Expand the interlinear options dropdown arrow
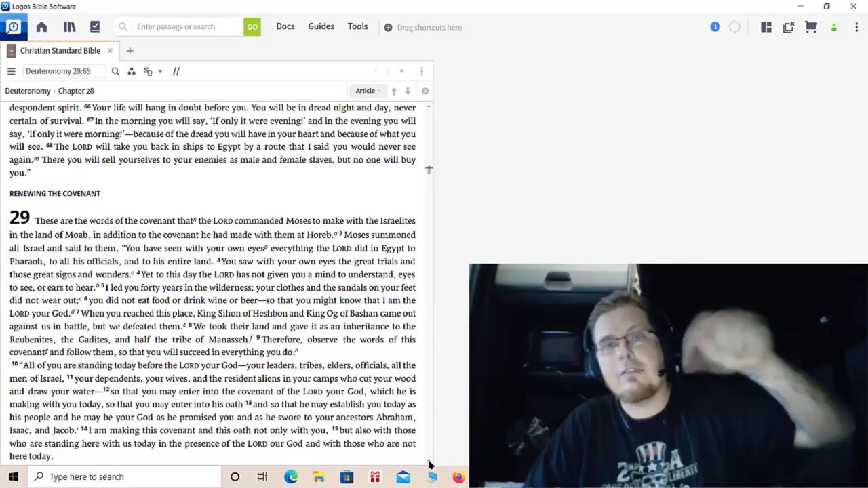This screenshot has height=488, width=868. (x=160, y=71)
